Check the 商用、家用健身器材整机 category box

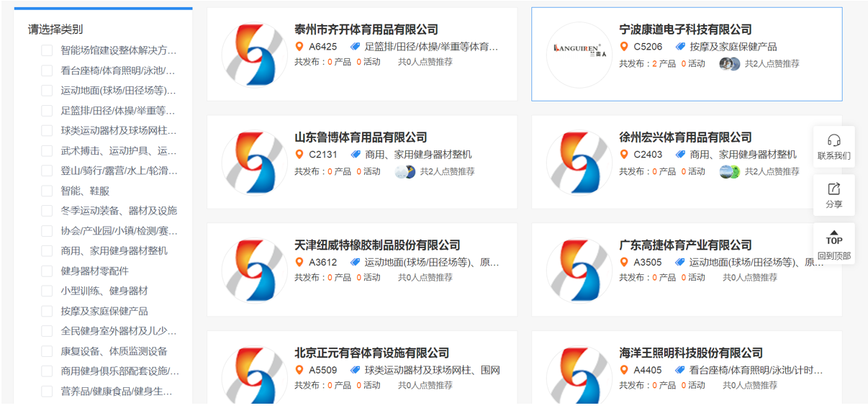click(x=47, y=251)
